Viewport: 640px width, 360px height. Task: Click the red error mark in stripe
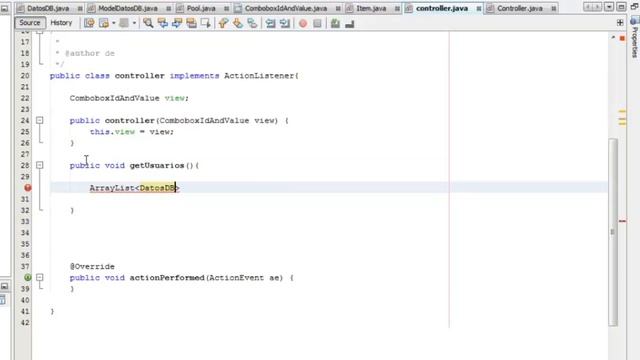coord(622,221)
